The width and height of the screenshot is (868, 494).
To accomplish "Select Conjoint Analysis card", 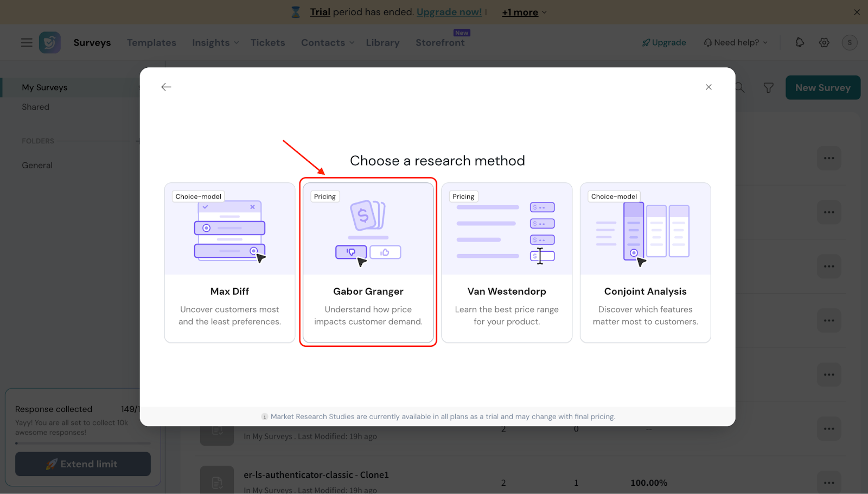I will point(645,262).
